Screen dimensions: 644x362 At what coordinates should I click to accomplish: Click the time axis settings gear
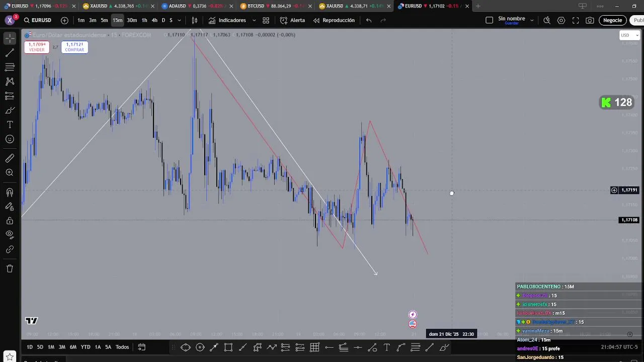(629, 334)
